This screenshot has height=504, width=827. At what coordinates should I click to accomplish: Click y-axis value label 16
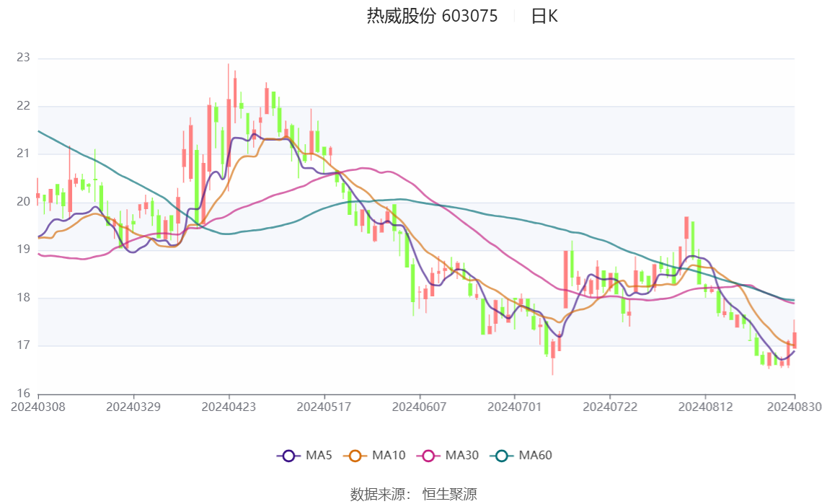(x=23, y=393)
